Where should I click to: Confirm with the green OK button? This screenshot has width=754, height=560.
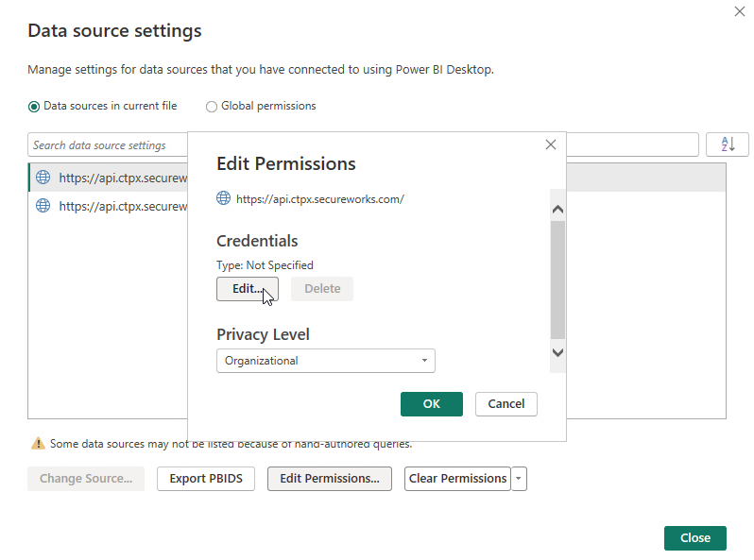click(432, 404)
